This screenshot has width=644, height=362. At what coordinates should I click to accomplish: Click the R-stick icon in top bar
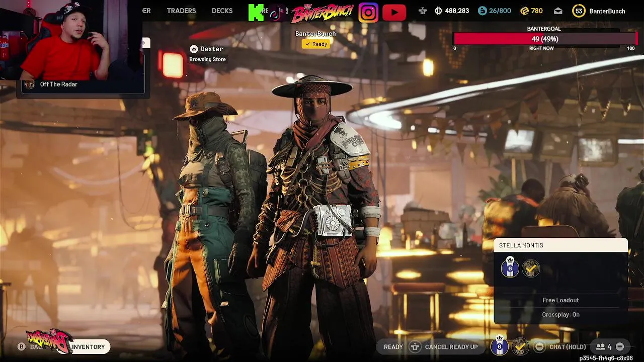coord(423,11)
